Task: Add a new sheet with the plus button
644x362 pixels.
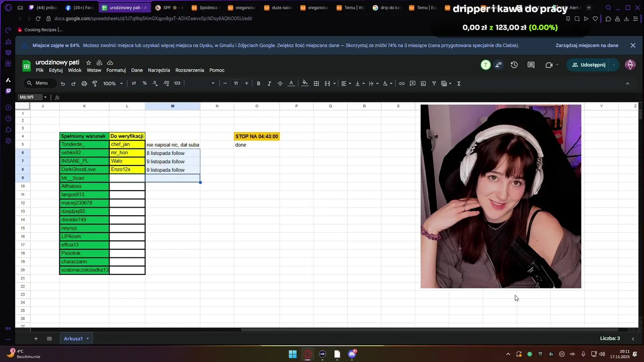Action: 36,338
